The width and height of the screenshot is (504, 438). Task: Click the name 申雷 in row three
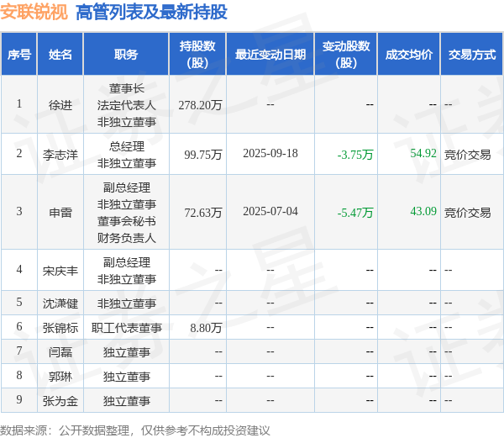click(60, 212)
